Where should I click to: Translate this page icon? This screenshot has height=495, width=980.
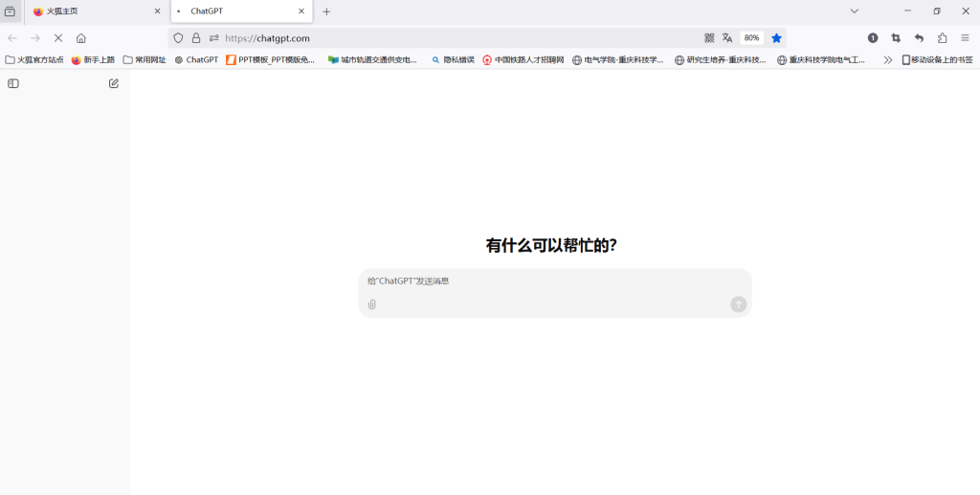click(727, 38)
